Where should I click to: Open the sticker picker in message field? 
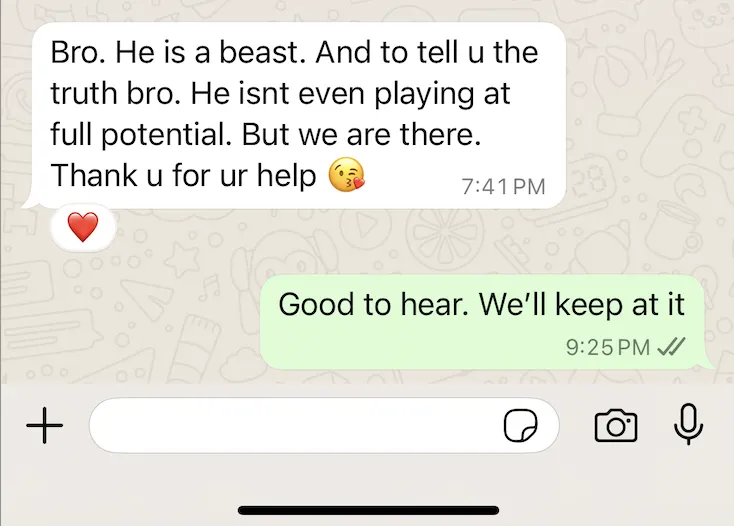pyautogui.click(x=520, y=425)
